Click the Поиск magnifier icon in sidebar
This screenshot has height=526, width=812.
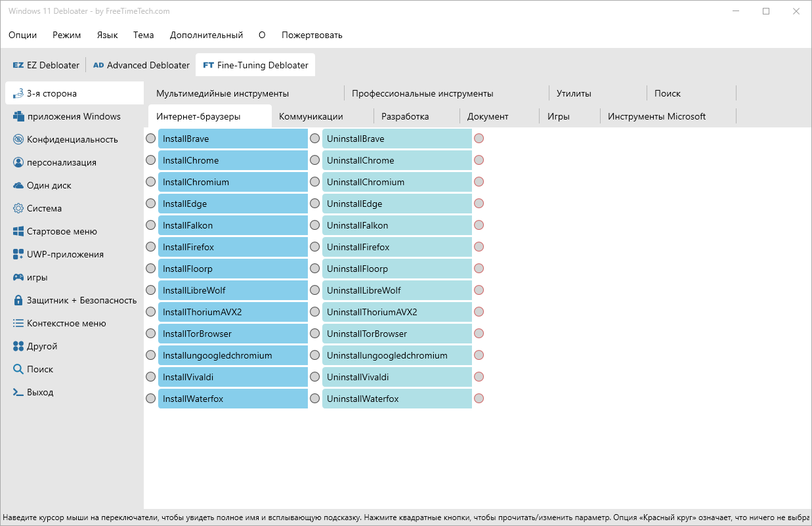[18, 369]
